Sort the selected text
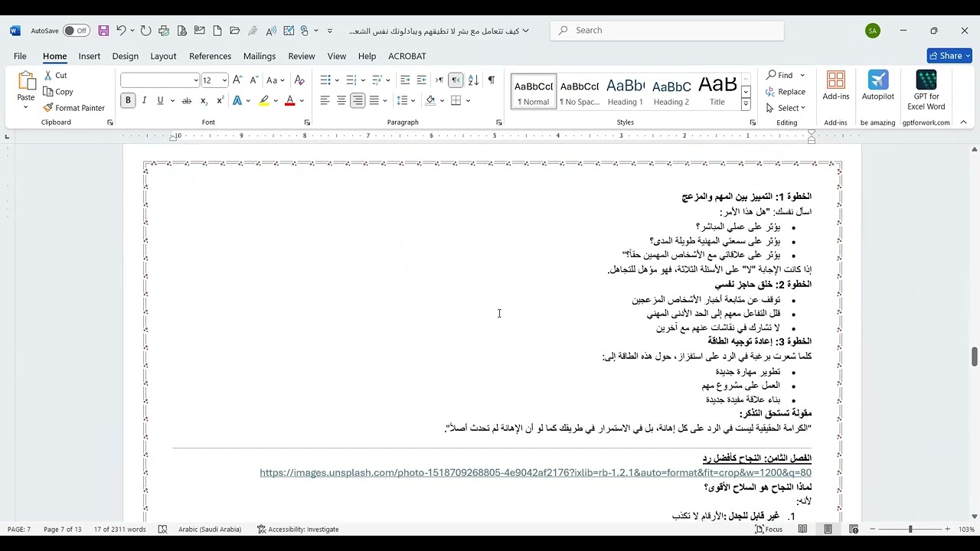980x551 pixels. tap(473, 80)
